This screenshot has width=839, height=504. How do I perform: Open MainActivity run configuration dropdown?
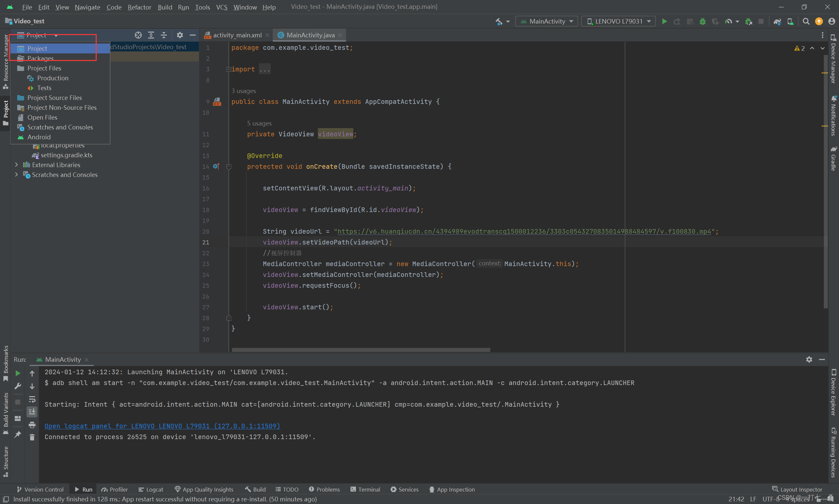tap(547, 21)
